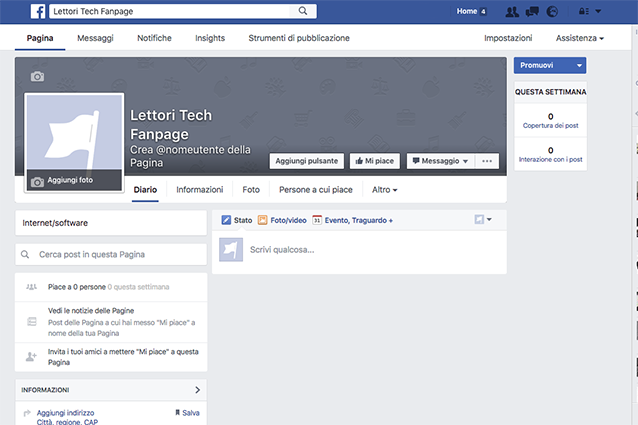This screenshot has height=425, width=638.
Task: Click the Facebook logo icon
Action: [38, 11]
